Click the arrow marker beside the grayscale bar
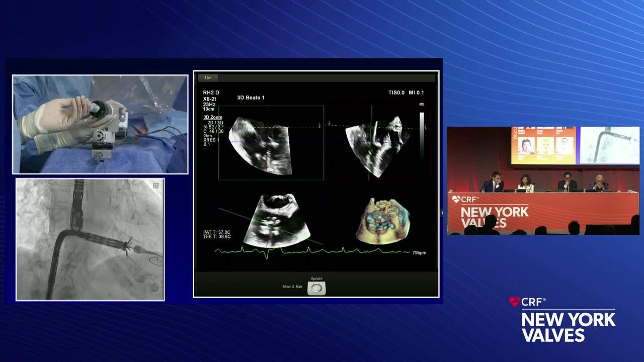This screenshot has width=644, height=362. pos(426,127)
